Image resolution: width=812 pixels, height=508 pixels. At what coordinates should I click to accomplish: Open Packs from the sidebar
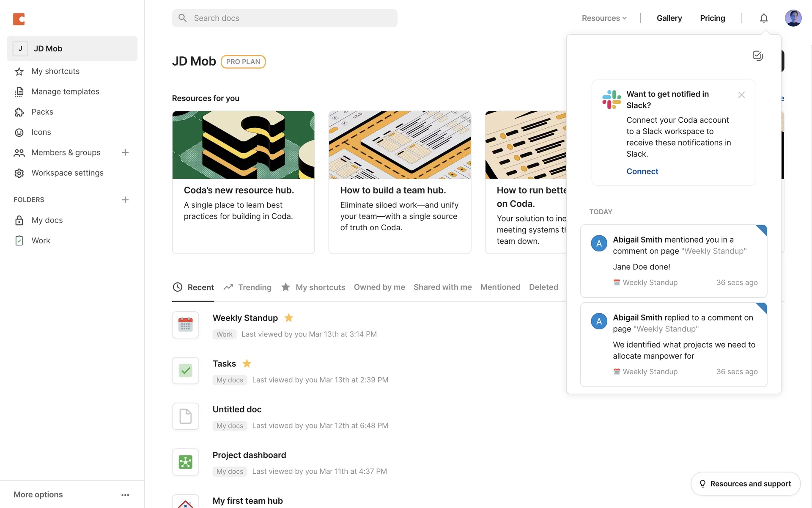pos(42,112)
